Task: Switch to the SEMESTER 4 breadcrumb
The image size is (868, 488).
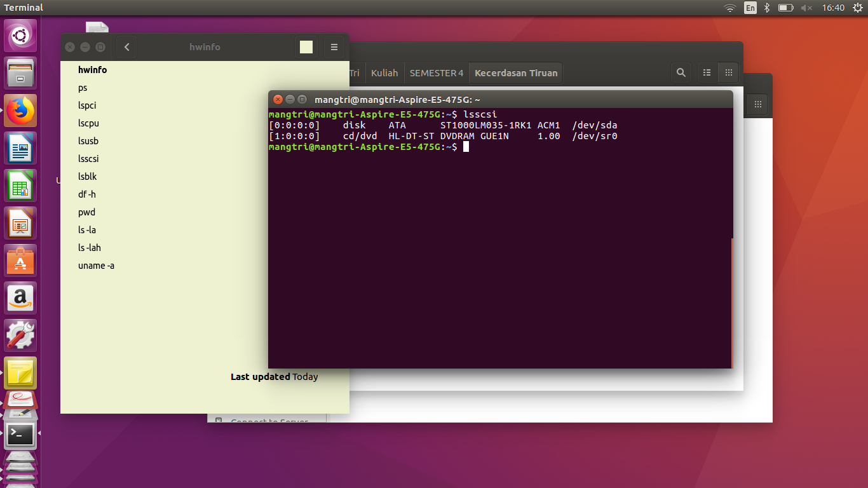Action: tap(437, 72)
